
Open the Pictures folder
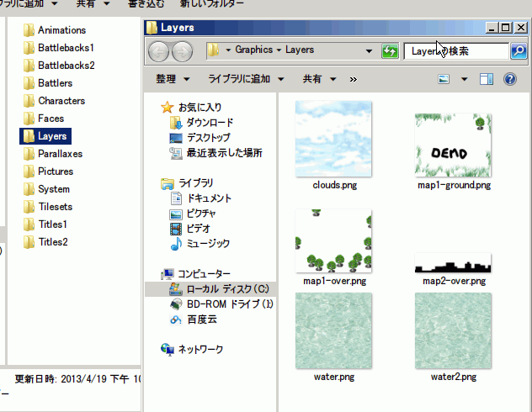coord(49,172)
